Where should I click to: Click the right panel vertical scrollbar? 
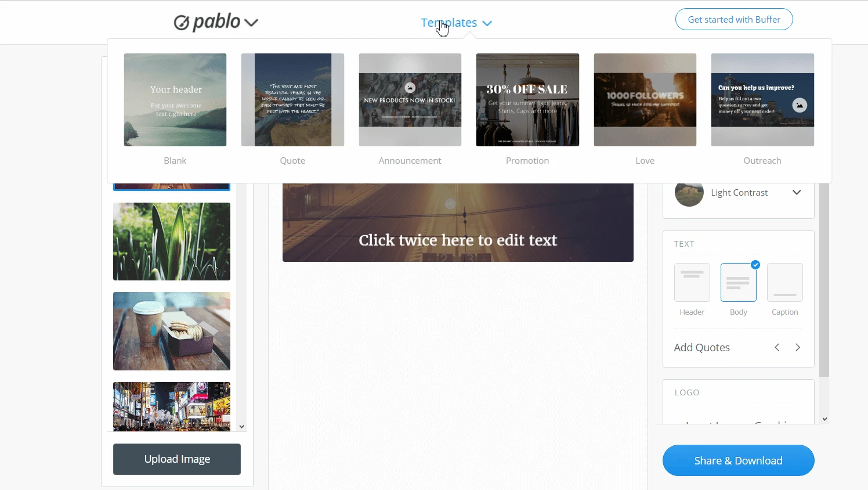coord(824,280)
